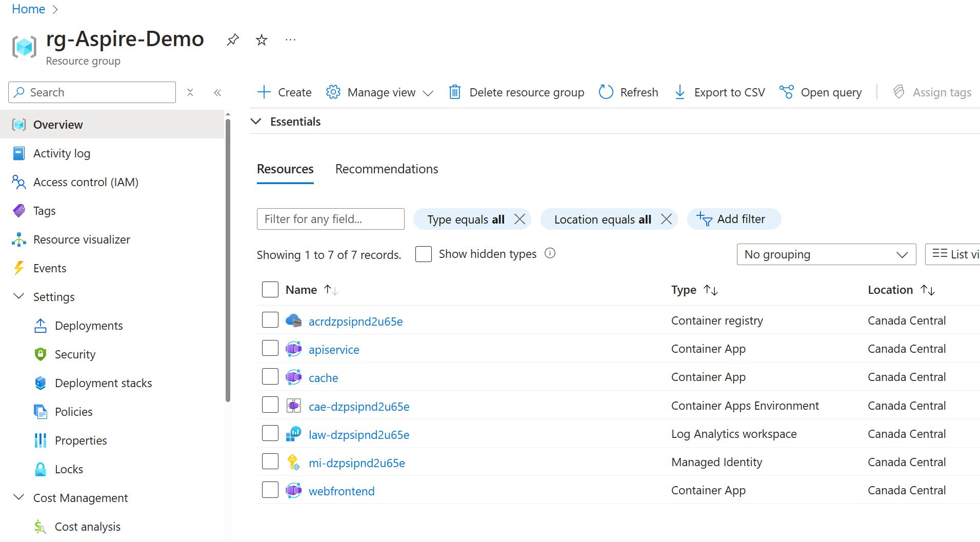Viewport: 980px width, 542px height.
Task: Remove the Location equals all filter
Action: (666, 219)
